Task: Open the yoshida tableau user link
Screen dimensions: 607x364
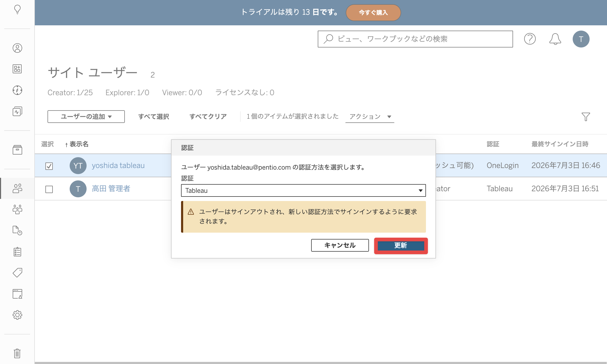Action: coord(118,165)
